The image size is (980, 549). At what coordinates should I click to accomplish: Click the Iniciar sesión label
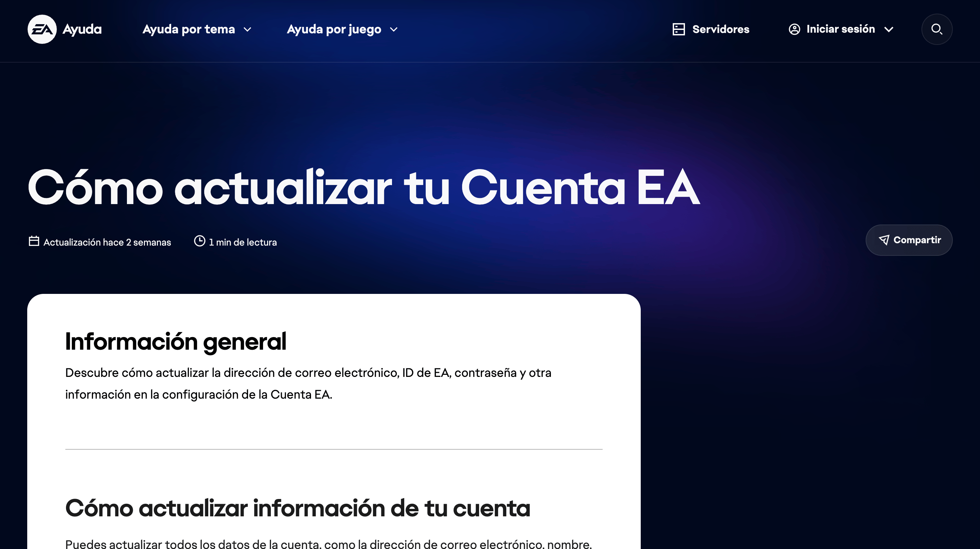[840, 29]
